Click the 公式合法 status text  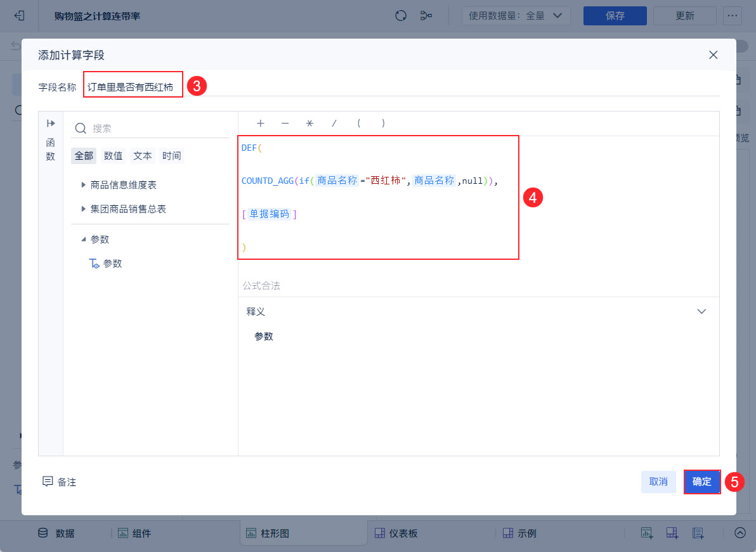tap(261, 286)
